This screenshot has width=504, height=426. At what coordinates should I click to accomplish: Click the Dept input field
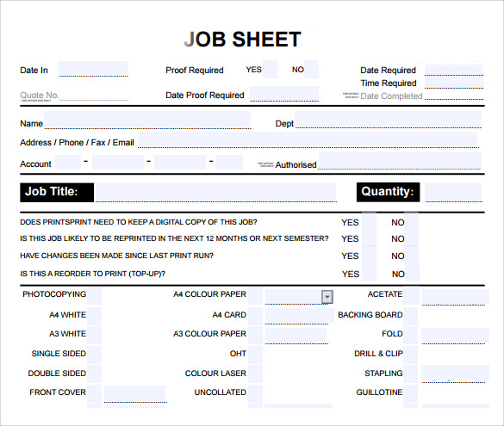[389, 120]
